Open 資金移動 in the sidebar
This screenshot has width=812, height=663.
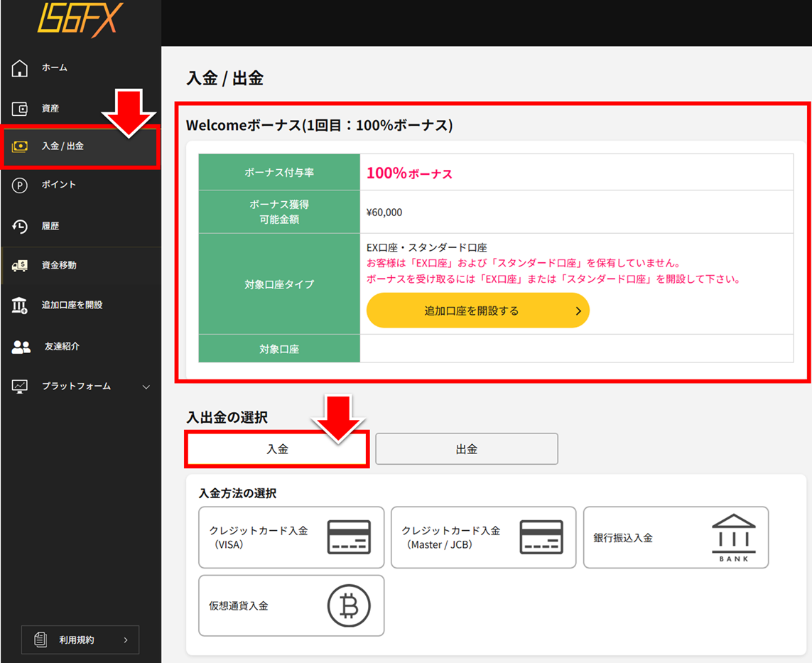click(81, 266)
